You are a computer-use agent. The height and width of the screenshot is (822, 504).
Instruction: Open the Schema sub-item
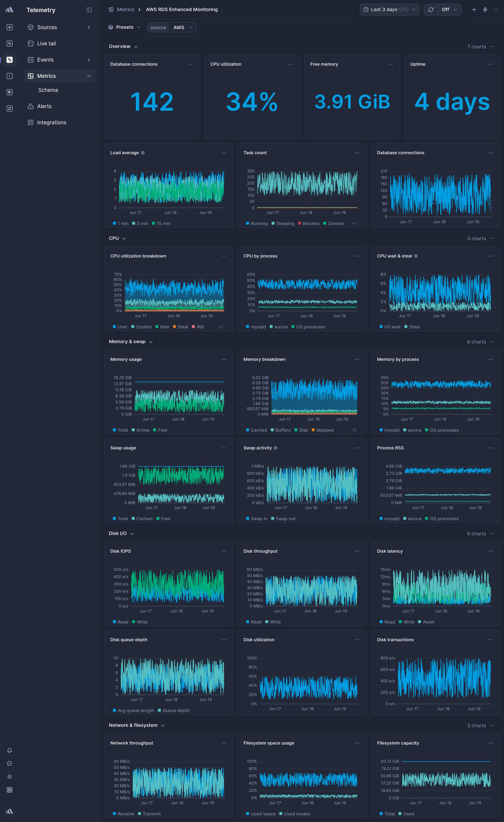(48, 90)
